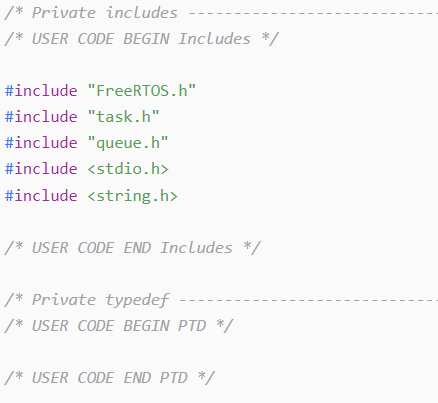Click USER CODE BEGIN Includes comment

141,39
